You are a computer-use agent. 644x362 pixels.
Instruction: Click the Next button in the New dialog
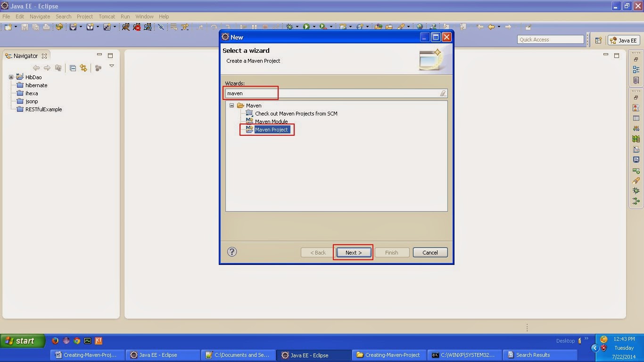354,253
